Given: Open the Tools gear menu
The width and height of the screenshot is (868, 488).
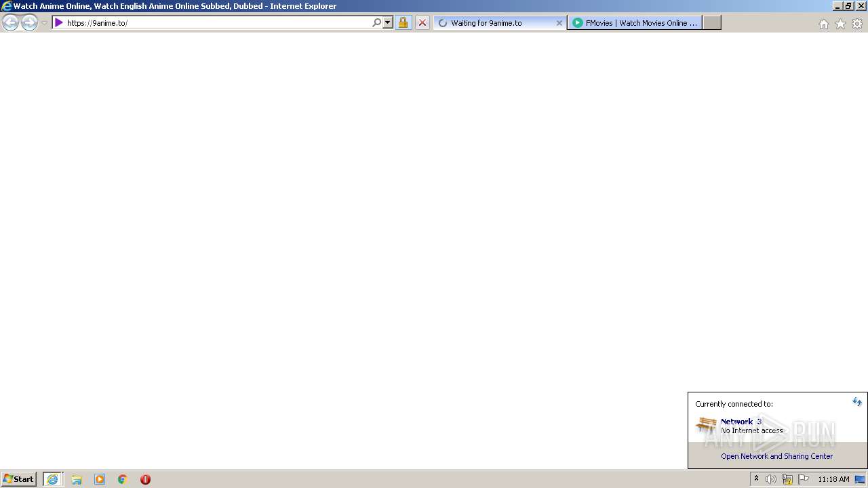Looking at the screenshot, I should click(857, 24).
